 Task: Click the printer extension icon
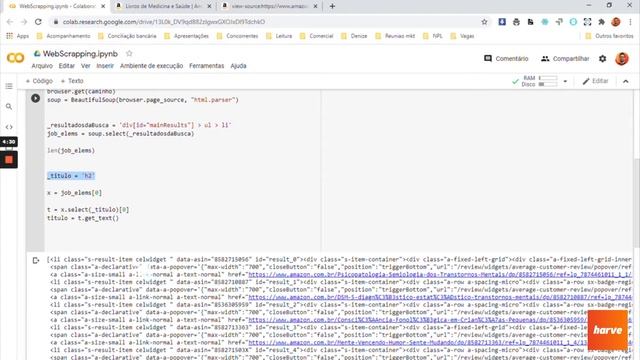click(516, 22)
